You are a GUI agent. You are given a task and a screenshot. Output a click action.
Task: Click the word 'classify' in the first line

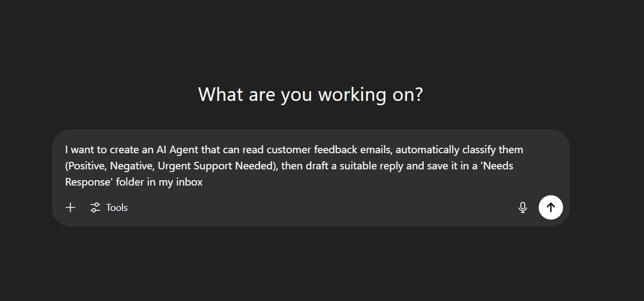(478, 150)
